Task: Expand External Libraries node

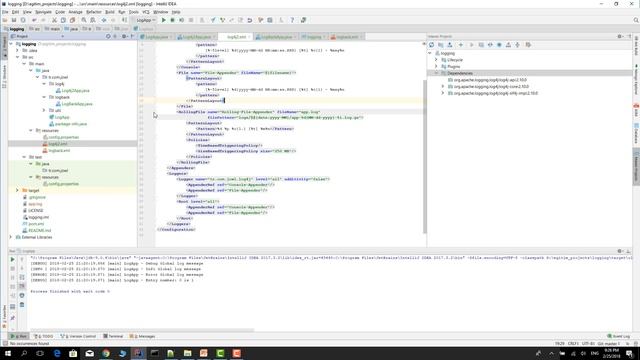Action: pyautogui.click(x=11, y=237)
